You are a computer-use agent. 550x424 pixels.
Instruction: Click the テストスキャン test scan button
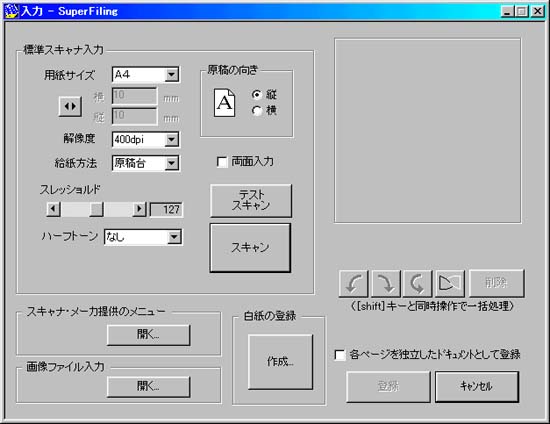(251, 201)
